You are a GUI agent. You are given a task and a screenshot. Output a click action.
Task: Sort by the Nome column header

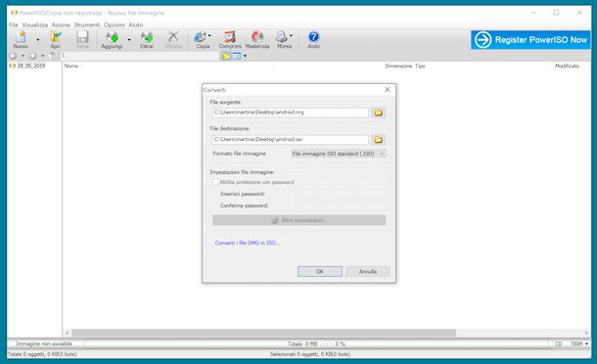click(x=71, y=66)
